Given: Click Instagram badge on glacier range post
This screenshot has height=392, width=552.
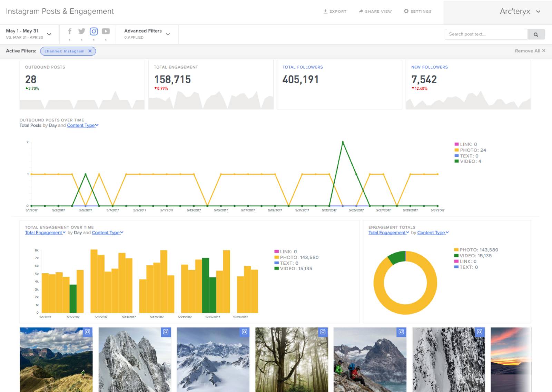Looking at the screenshot, I should [x=245, y=332].
